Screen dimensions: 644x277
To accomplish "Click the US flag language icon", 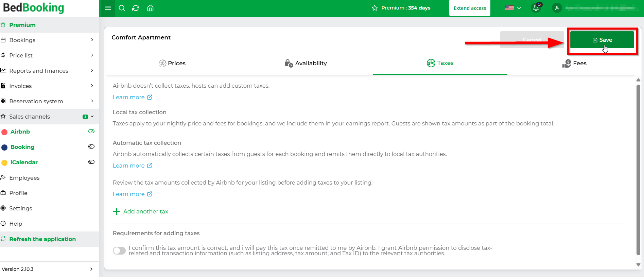I will tap(509, 8).
